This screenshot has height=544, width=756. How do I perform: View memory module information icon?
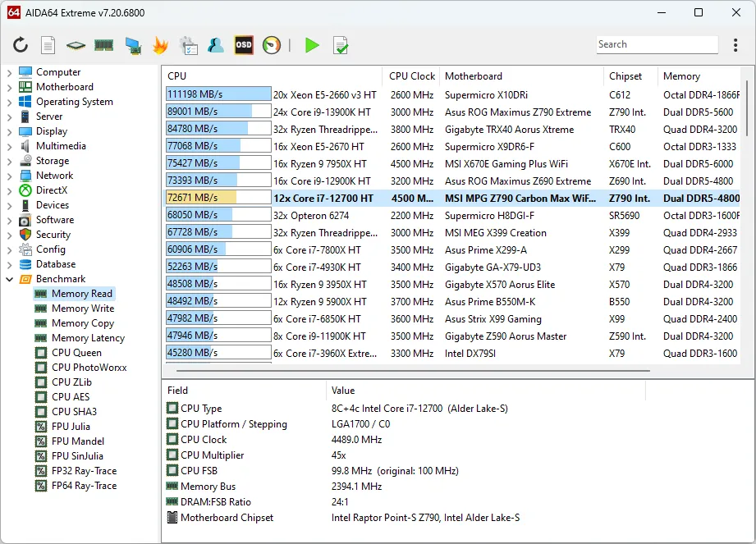103,45
